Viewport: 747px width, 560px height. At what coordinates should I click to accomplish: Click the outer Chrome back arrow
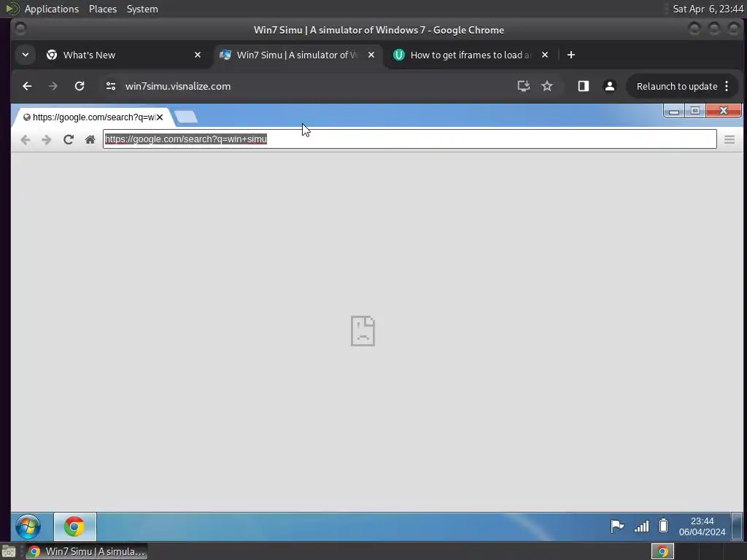(x=27, y=86)
